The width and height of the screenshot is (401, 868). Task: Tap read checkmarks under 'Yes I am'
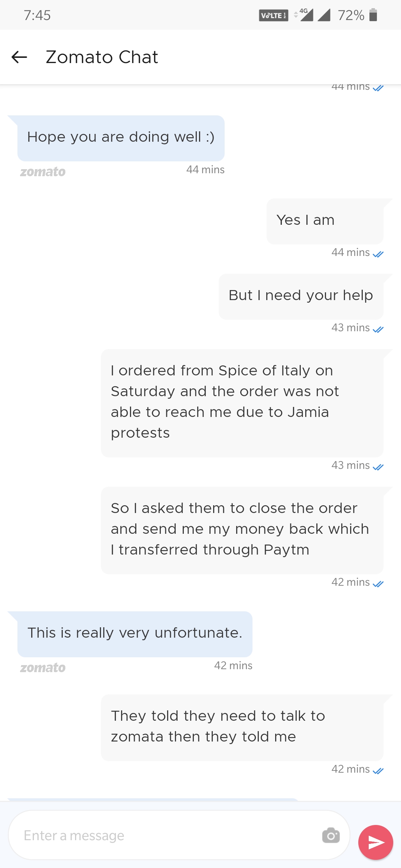point(378,254)
